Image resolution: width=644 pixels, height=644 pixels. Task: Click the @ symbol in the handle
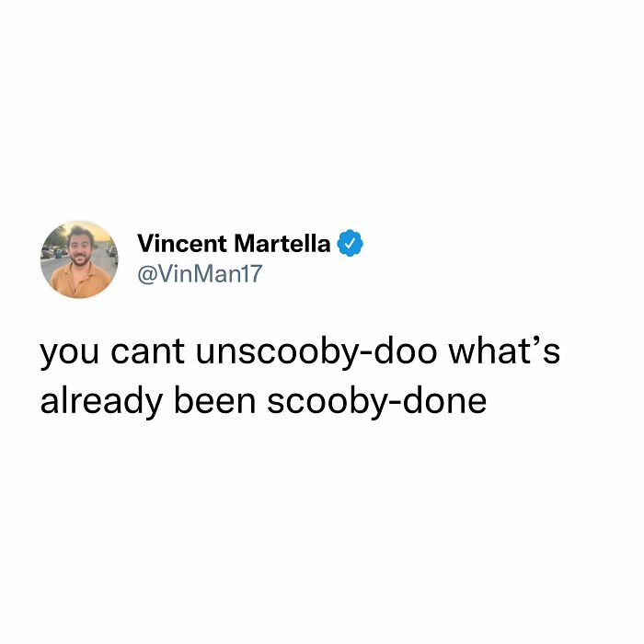(x=147, y=275)
